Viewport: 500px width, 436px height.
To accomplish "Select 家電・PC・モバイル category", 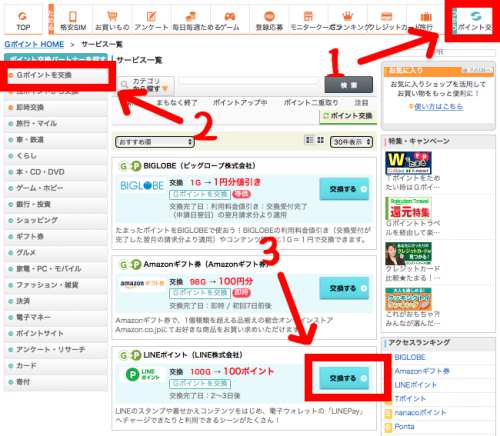I will pyautogui.click(x=56, y=269).
